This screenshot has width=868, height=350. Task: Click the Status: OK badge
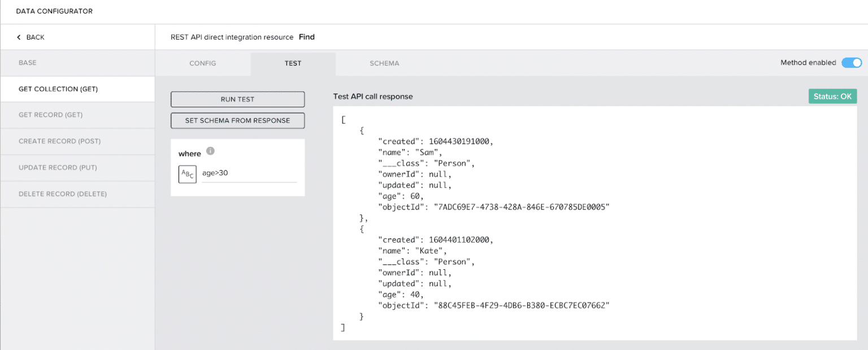point(832,97)
